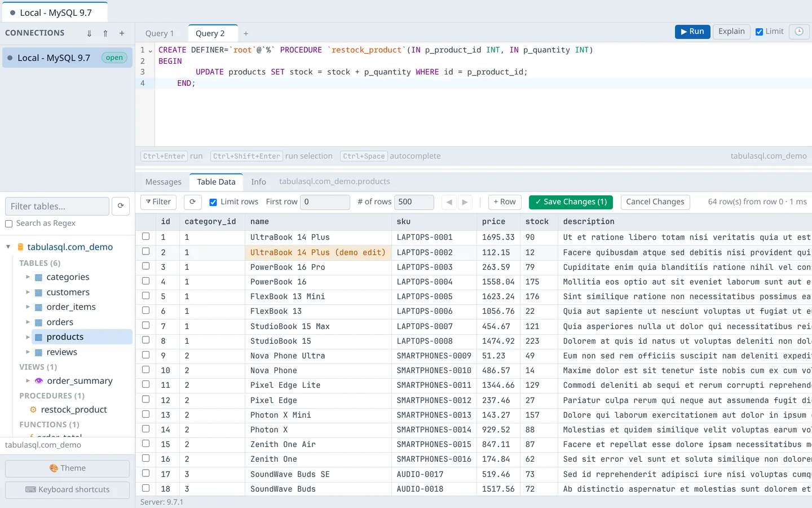The width and height of the screenshot is (812, 508).
Task: Enable Search as Regex checkbox
Action: pyautogui.click(x=9, y=224)
